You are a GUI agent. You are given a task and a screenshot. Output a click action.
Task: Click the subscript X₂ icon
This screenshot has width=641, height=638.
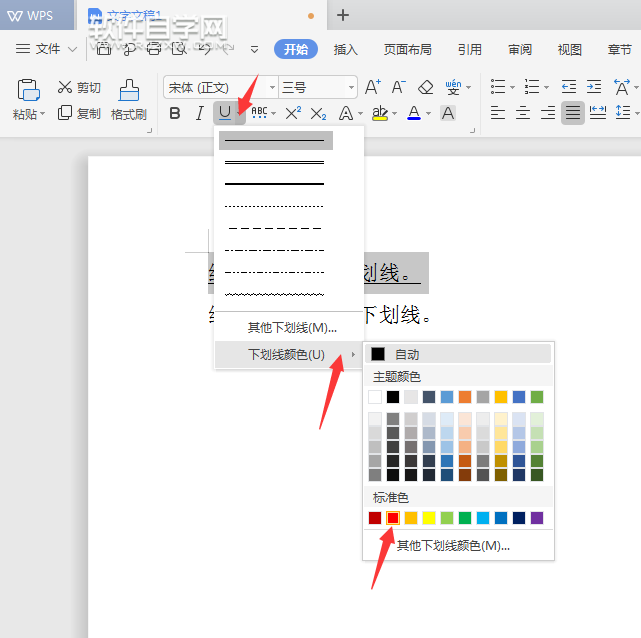[x=318, y=113]
